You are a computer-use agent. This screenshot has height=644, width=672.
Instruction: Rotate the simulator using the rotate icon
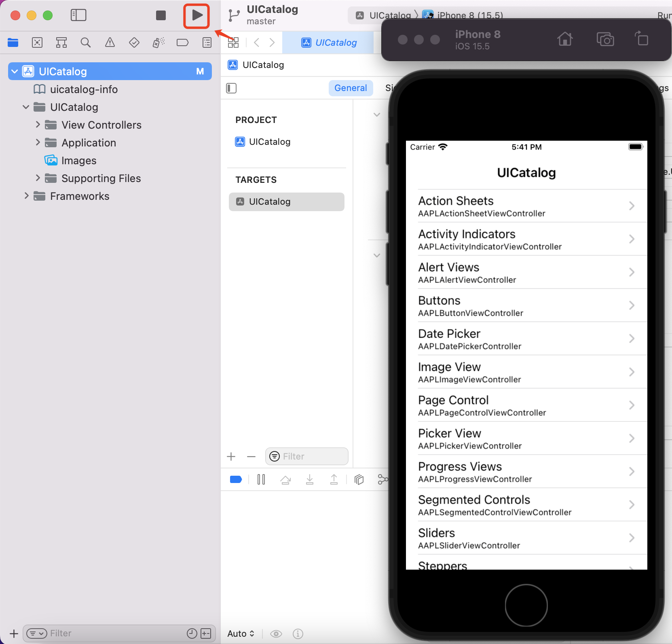(642, 39)
